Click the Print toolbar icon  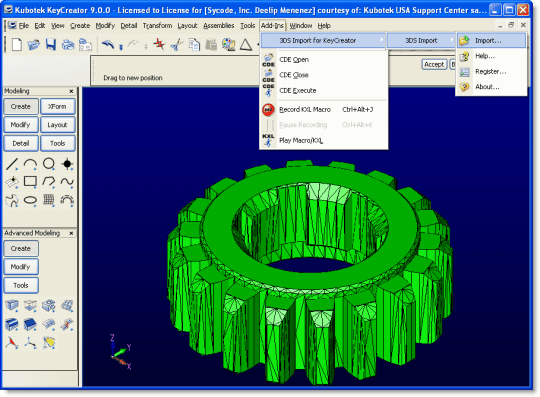click(x=68, y=45)
